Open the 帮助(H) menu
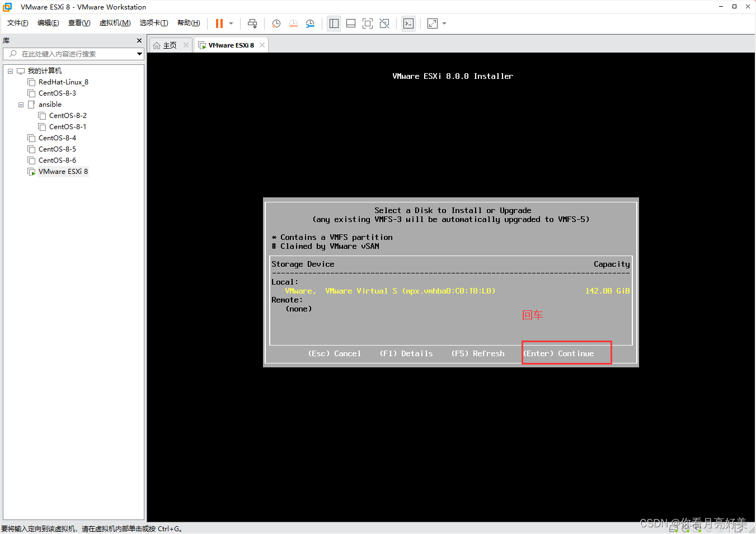The width and height of the screenshot is (756, 534). 189,23
